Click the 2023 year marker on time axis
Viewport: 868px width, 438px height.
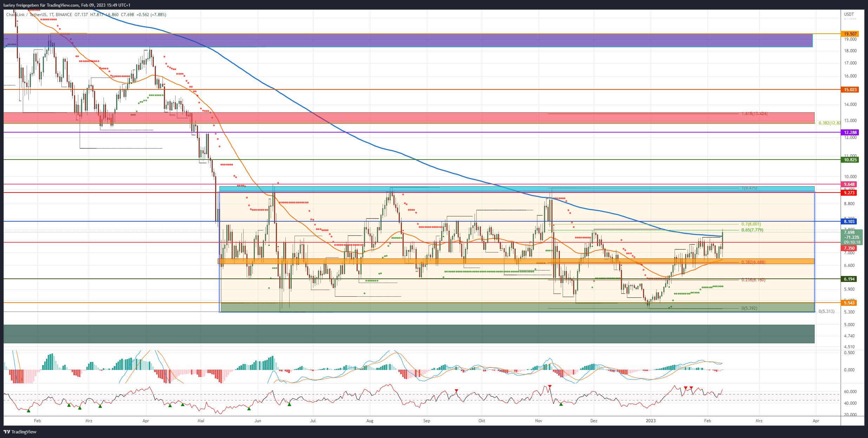click(x=651, y=421)
